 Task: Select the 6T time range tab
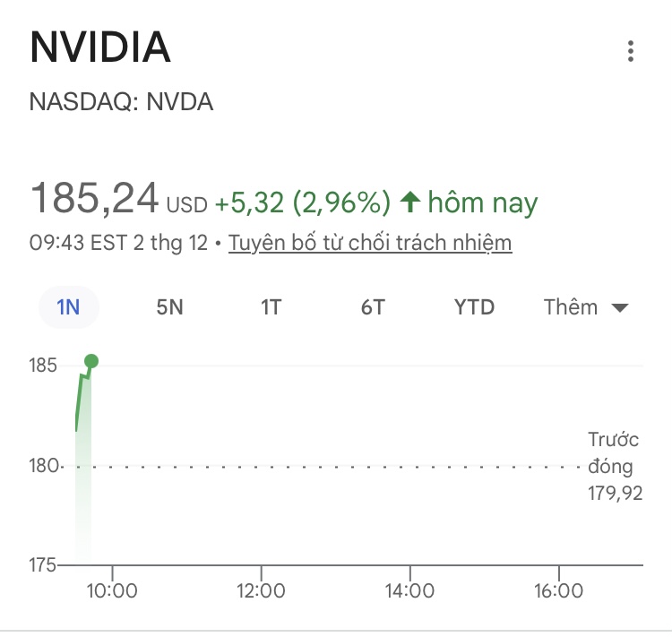(373, 307)
